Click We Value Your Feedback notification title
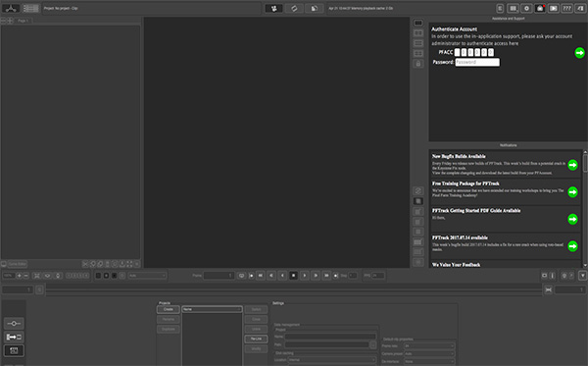This screenshot has height=366, width=588. click(x=456, y=265)
